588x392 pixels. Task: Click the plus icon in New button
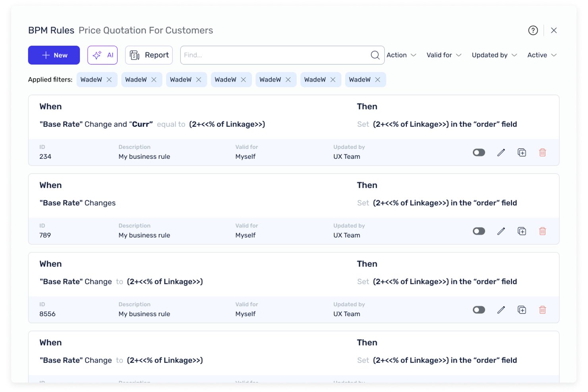coord(46,55)
